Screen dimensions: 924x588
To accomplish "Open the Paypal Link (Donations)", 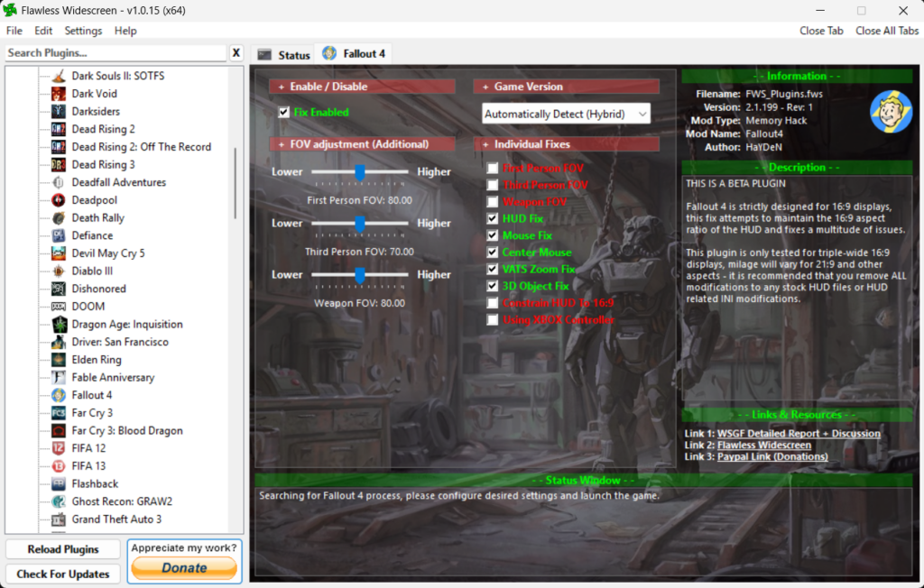I will coord(772,456).
